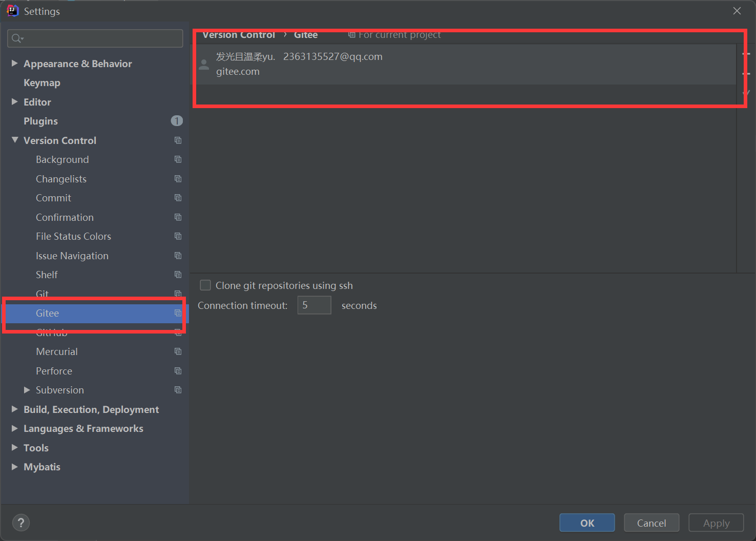756x541 pixels.
Task: Select Issue Navigation settings
Action: 72,256
